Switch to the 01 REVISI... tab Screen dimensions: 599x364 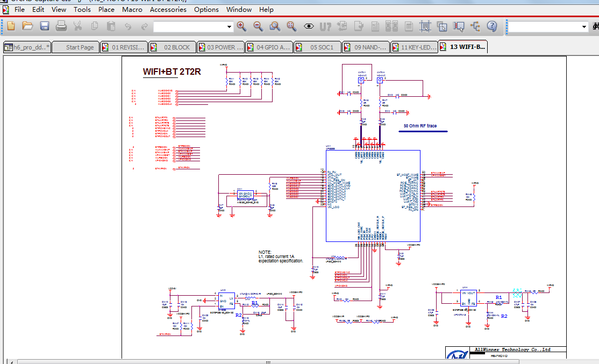click(x=124, y=47)
